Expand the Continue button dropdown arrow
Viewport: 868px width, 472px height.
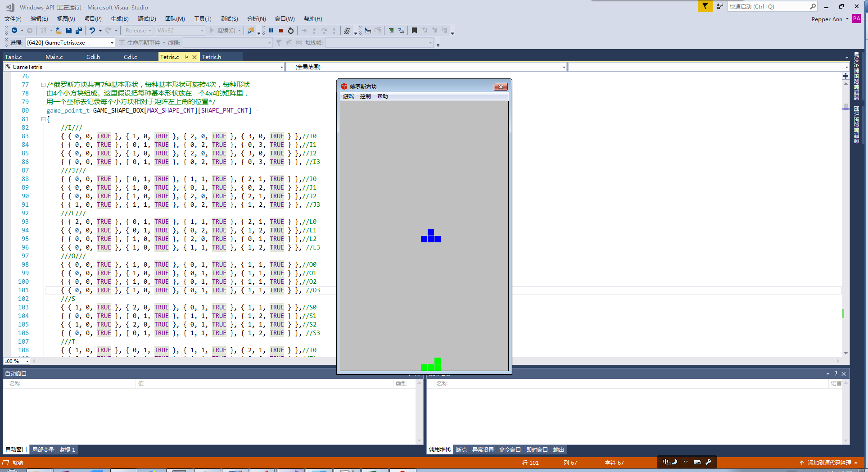tap(240, 31)
